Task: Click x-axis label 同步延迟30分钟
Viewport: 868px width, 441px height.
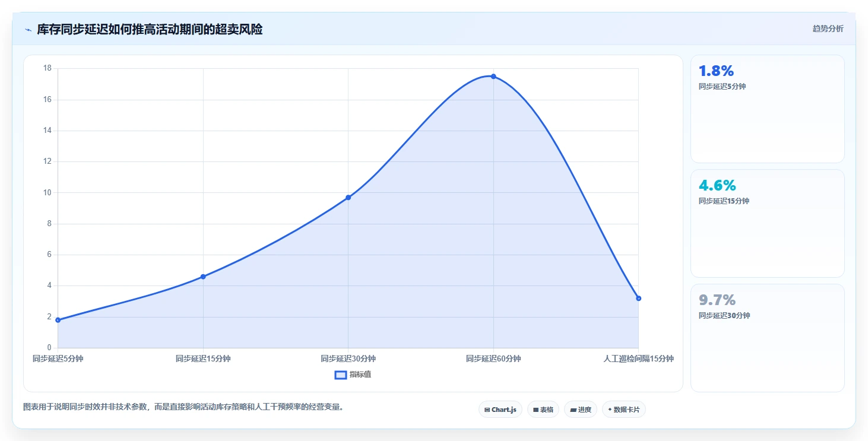Action: 349,358
